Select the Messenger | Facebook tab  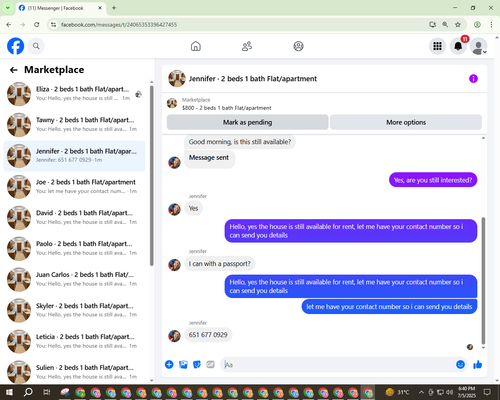coord(61,8)
